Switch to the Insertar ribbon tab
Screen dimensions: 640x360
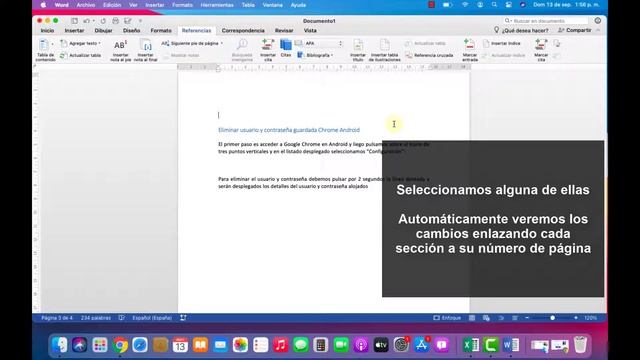74,31
